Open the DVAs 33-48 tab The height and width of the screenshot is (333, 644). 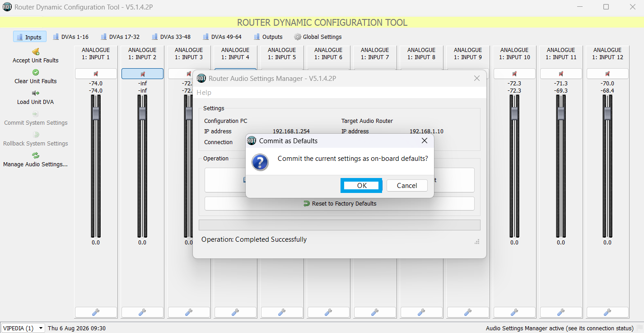[171, 37]
